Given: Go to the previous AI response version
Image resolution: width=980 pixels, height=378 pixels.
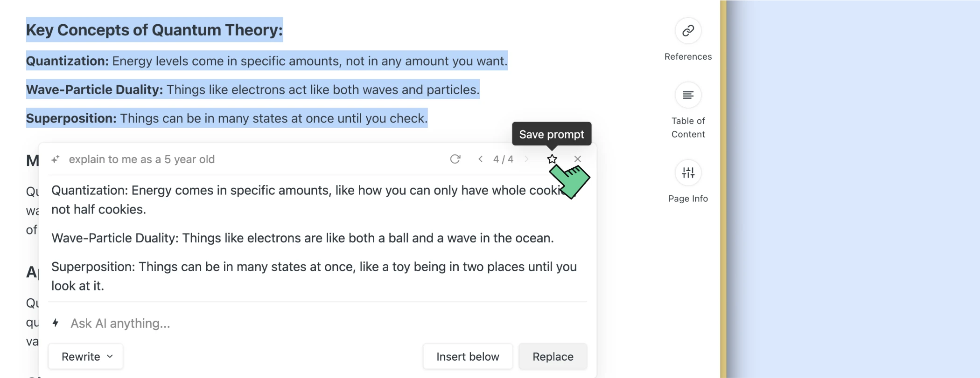Looking at the screenshot, I should 480,159.
